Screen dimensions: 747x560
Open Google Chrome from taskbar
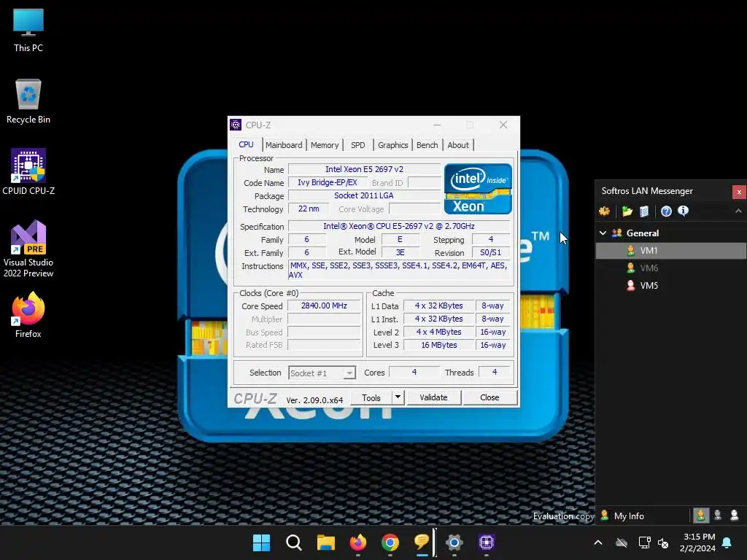pyautogui.click(x=390, y=542)
